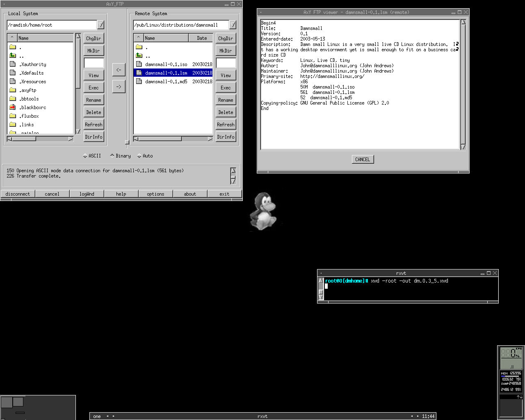Select Auto transfer mode
This screenshot has height=420, width=525.
click(x=145, y=156)
